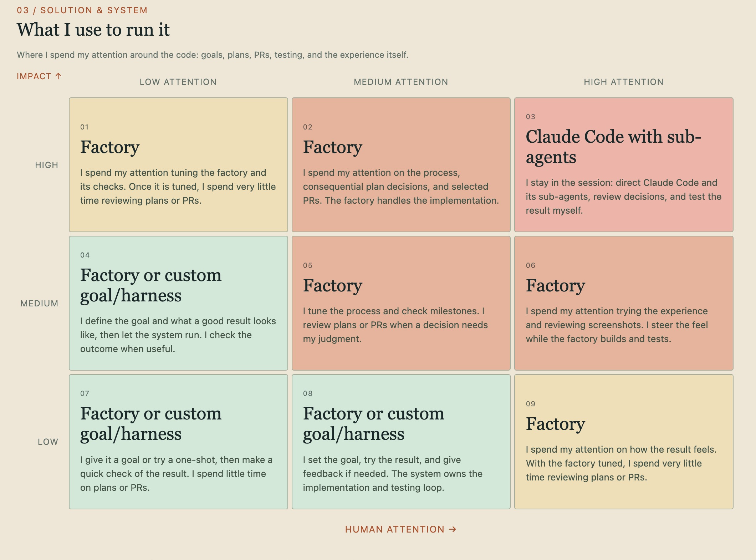Select card 09 'Factory' title
This screenshot has width=756, height=560.
point(556,424)
